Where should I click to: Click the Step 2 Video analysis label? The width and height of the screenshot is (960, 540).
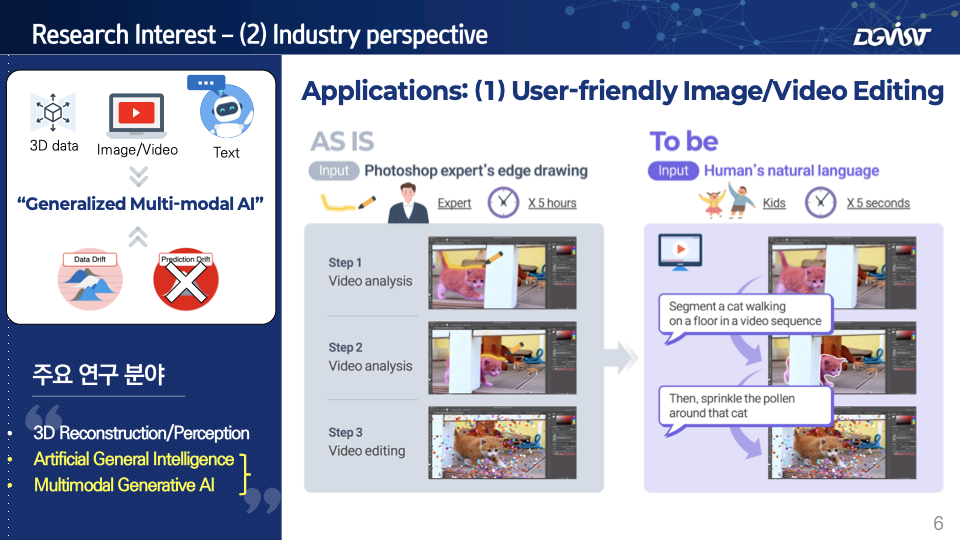pos(370,357)
